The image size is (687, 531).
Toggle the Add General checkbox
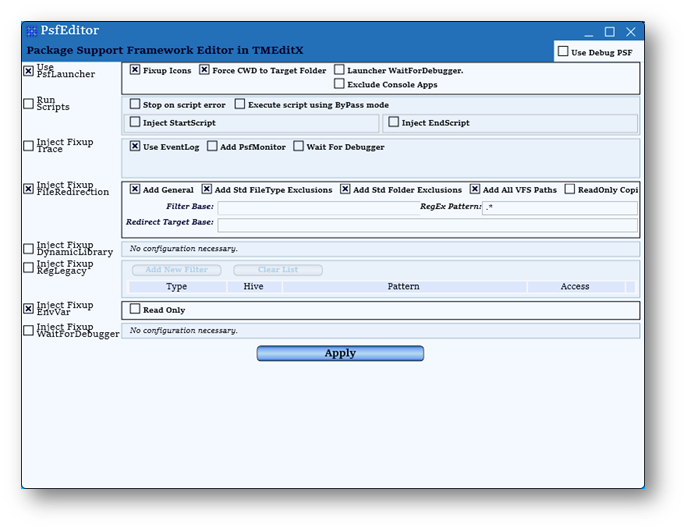(135, 189)
